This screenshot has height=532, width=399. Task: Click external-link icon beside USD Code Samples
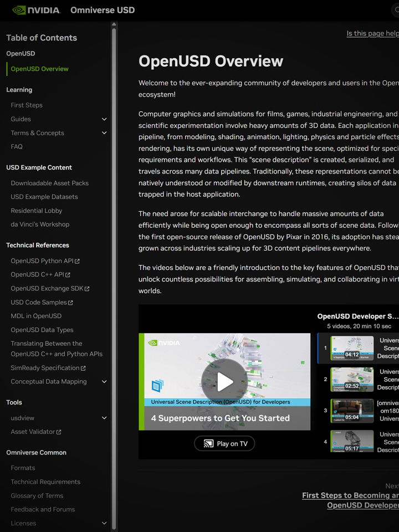point(70,303)
